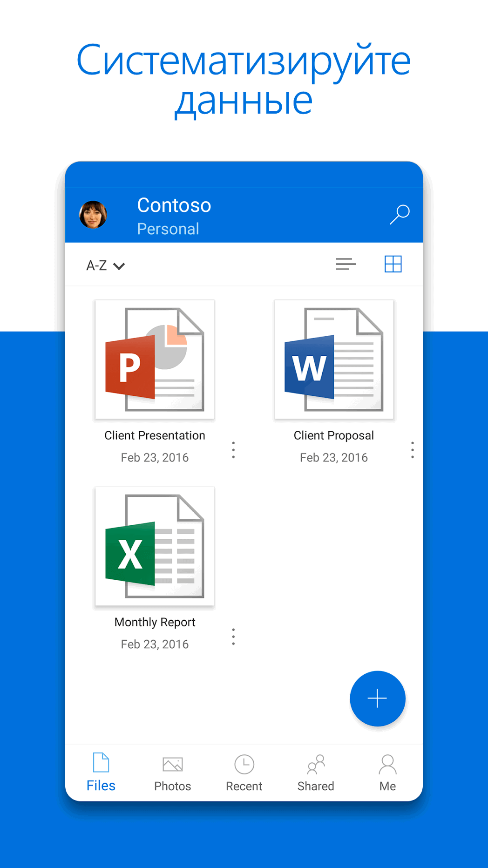Switch to list view layout icon
Screen dimensions: 488x868
(346, 264)
